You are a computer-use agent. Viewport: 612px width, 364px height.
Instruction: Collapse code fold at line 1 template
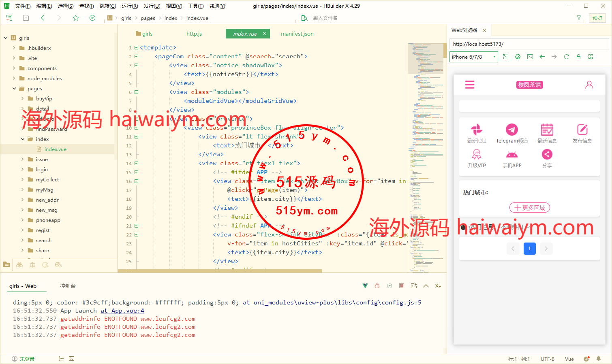[x=137, y=47]
